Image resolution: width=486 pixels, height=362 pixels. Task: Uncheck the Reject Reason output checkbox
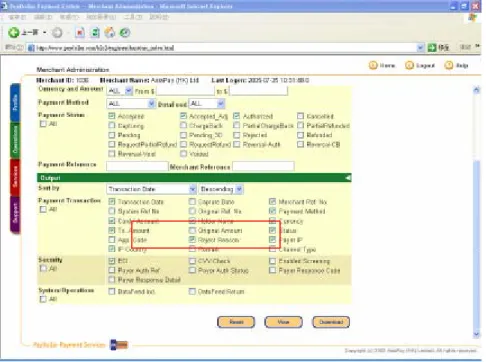tap(192, 240)
